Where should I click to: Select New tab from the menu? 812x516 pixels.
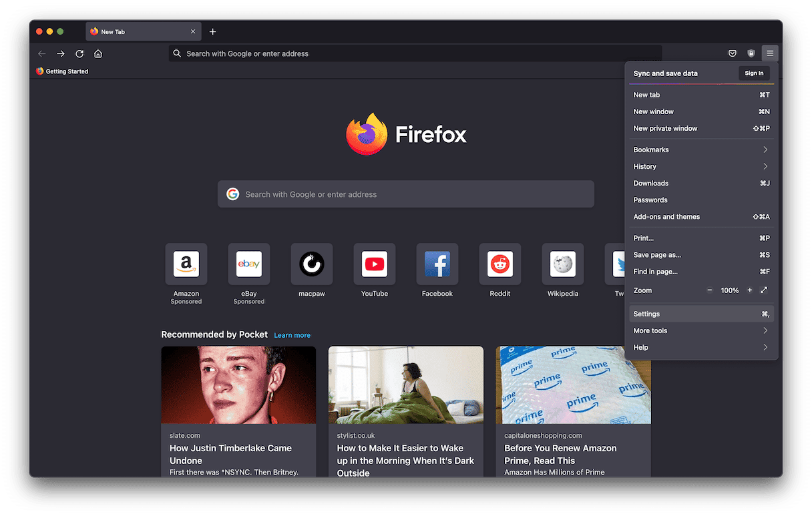tap(701, 95)
